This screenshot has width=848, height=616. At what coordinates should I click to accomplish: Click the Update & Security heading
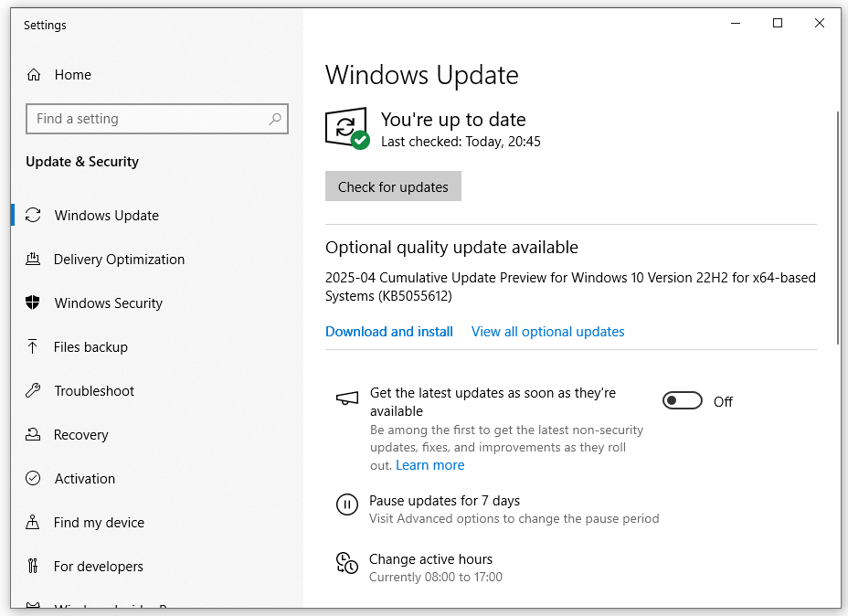[82, 162]
